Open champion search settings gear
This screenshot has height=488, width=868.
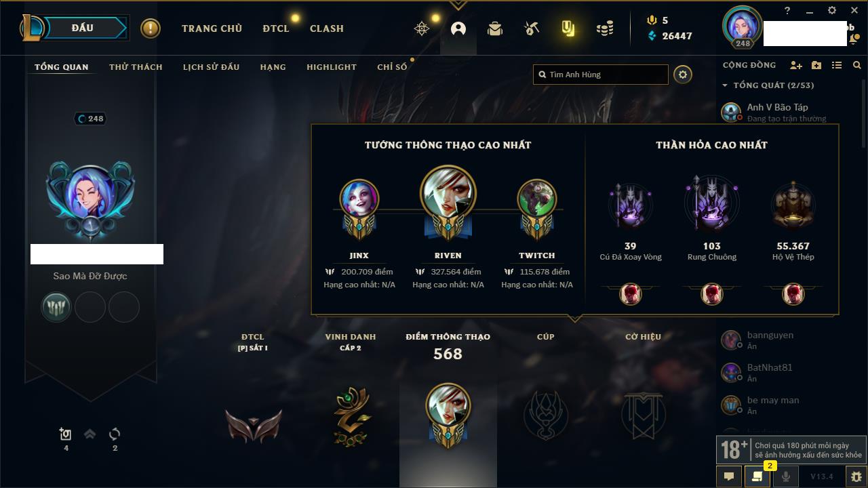pyautogui.click(x=683, y=75)
